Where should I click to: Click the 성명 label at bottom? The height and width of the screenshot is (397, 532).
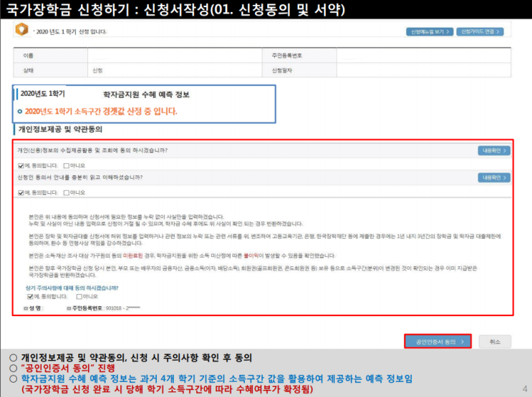pyautogui.click(x=34, y=308)
